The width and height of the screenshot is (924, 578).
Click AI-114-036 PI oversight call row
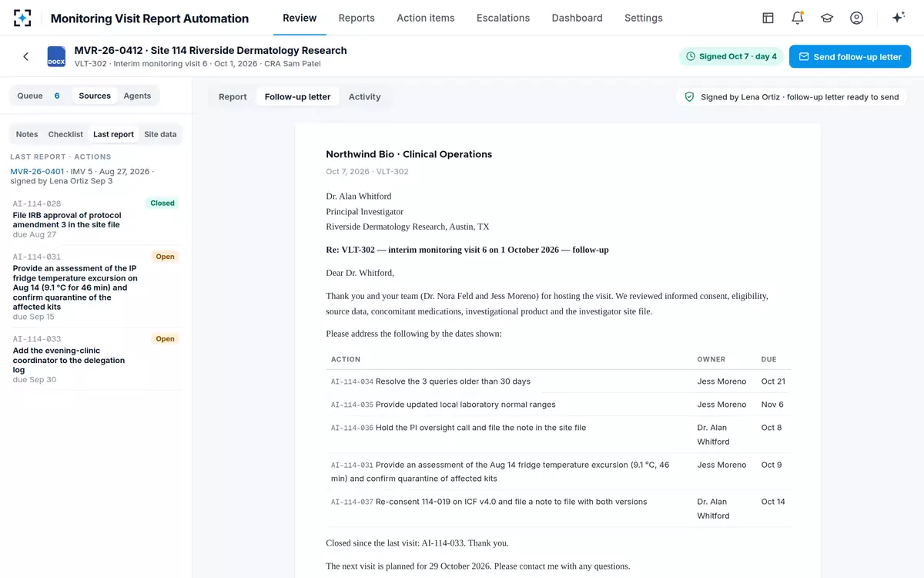click(x=558, y=435)
